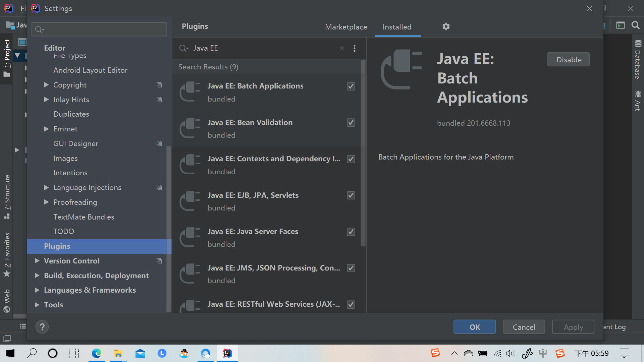Image resolution: width=644 pixels, height=362 pixels.
Task: Uncheck Java EE: Batch Applications plugin
Action: 351,86
